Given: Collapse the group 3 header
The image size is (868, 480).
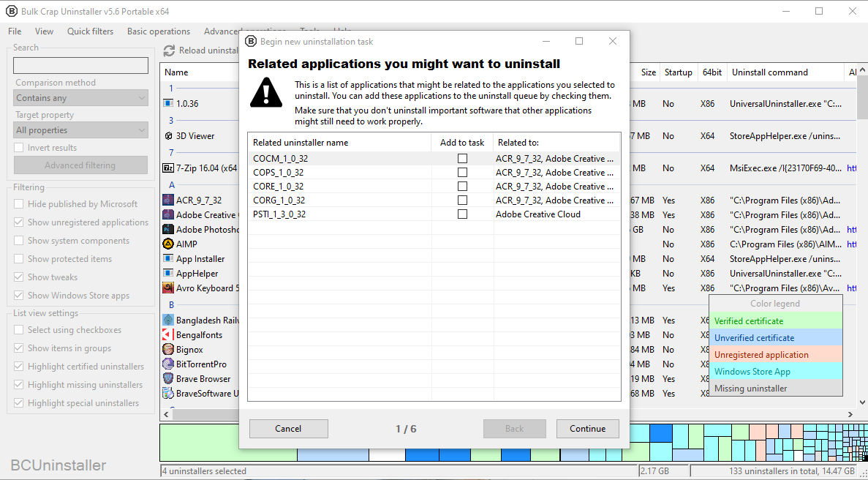Looking at the screenshot, I should 172,120.
